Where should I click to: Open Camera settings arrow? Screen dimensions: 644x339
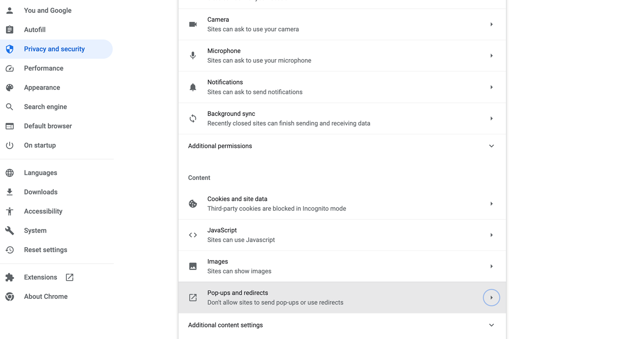pos(491,24)
